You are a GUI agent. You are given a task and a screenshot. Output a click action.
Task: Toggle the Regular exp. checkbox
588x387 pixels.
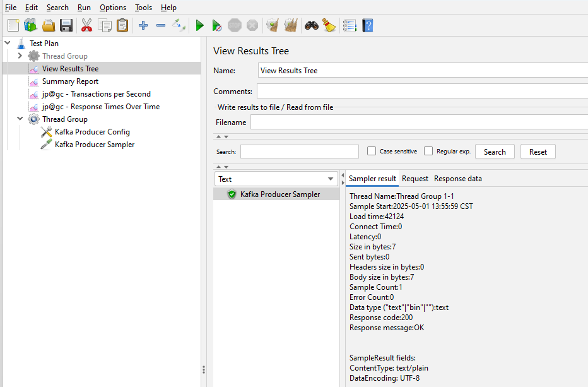click(428, 152)
